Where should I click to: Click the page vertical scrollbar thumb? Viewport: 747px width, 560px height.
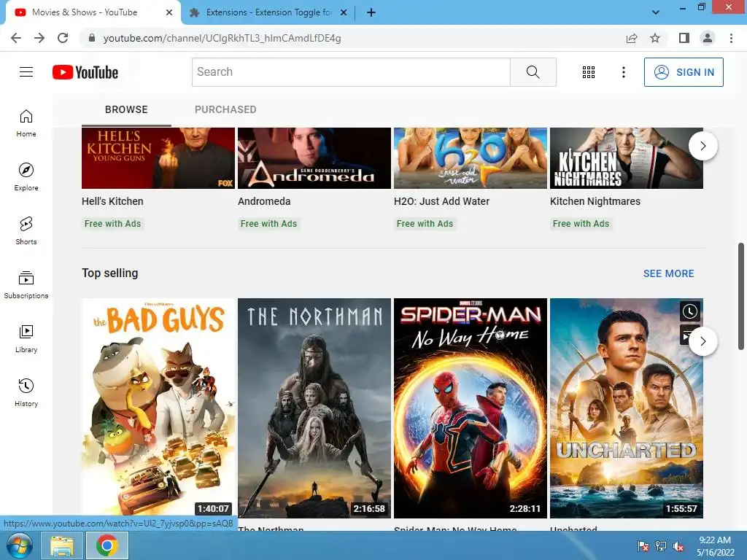coord(741,296)
